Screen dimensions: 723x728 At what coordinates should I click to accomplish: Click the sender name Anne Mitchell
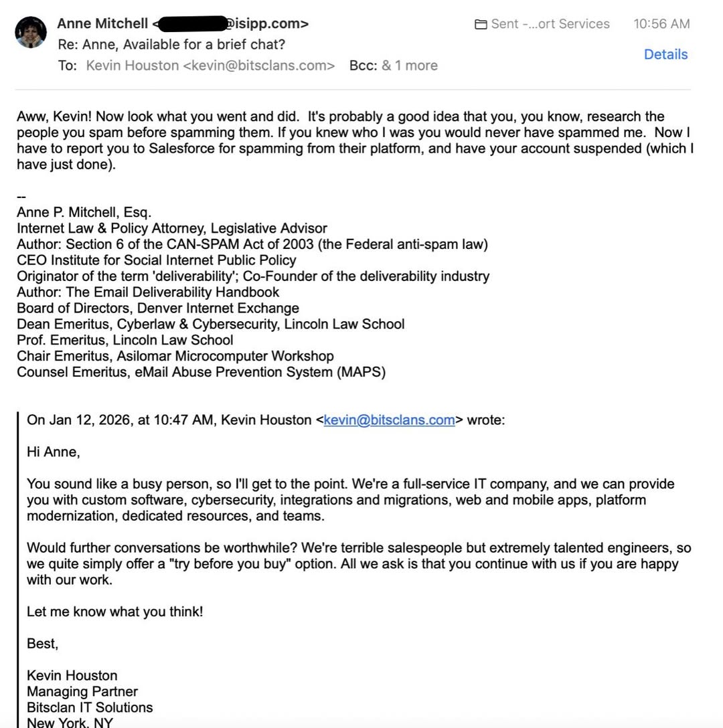pos(102,23)
